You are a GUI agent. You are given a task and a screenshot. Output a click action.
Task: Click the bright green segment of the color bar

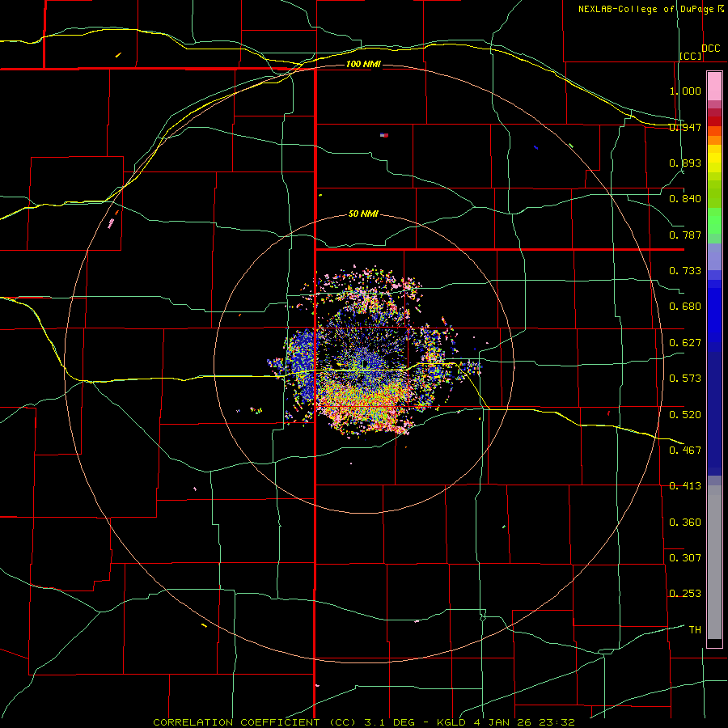click(714, 221)
